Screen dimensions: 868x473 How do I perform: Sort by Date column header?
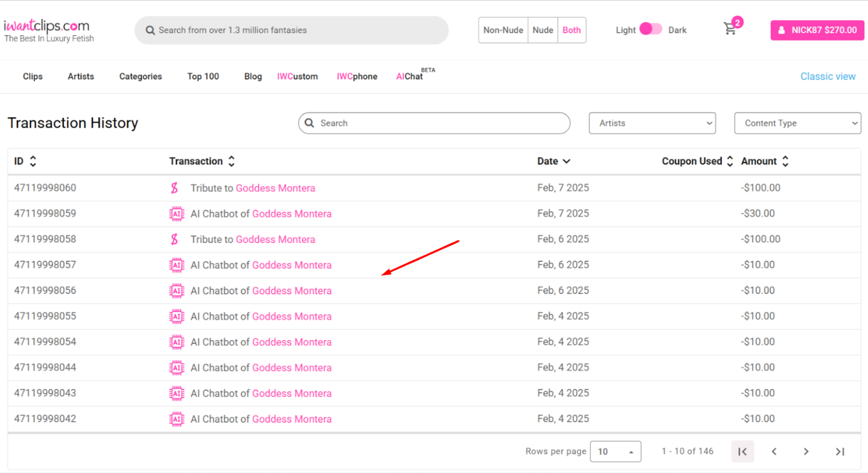tap(554, 161)
